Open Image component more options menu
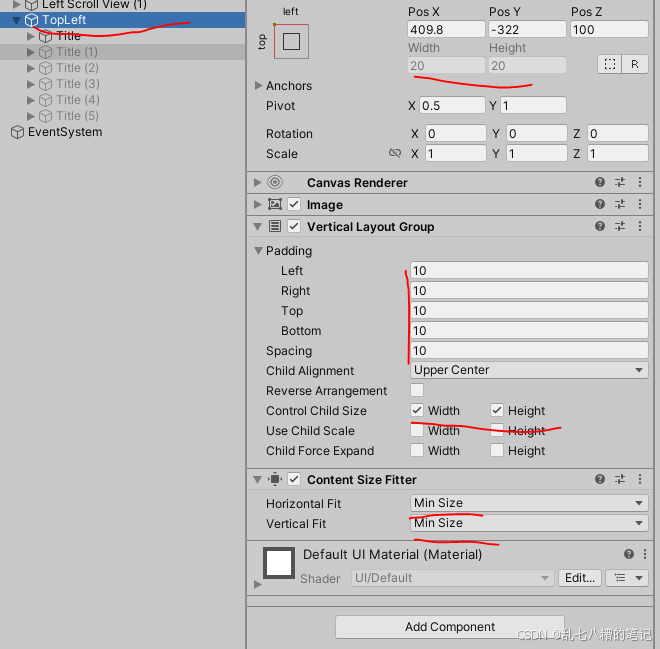The height and width of the screenshot is (649, 660). [640, 205]
